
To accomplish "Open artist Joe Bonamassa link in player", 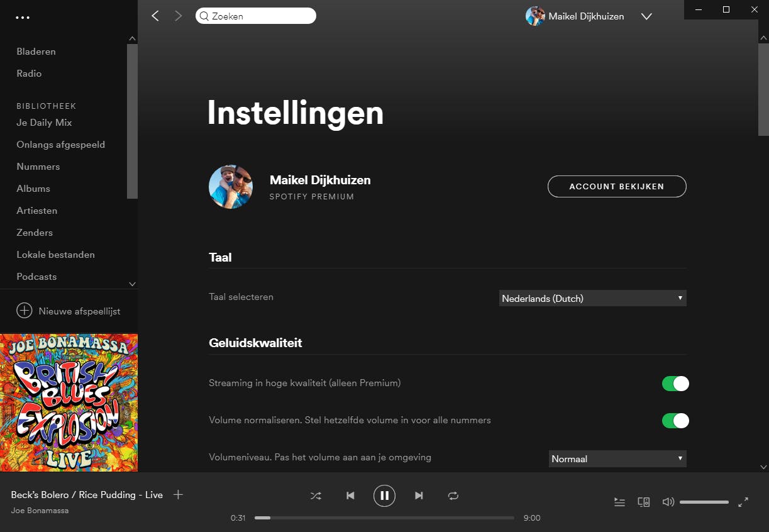I will coord(40,511).
